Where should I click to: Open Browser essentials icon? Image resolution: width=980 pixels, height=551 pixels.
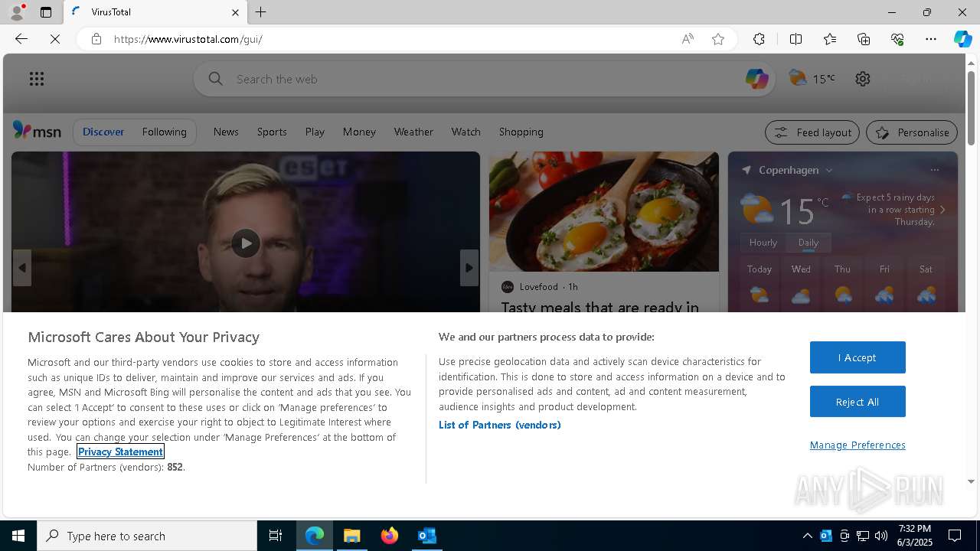tap(897, 39)
